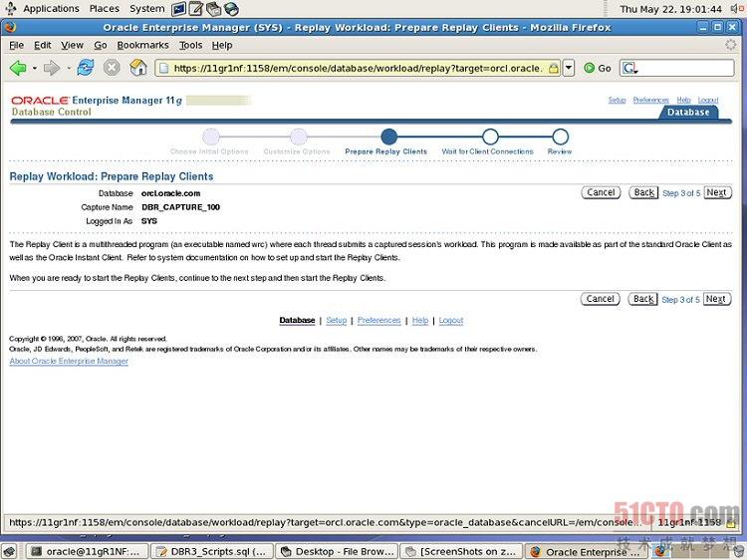Expand the Back button history dropdown
The height and width of the screenshot is (560, 747).
(34, 68)
